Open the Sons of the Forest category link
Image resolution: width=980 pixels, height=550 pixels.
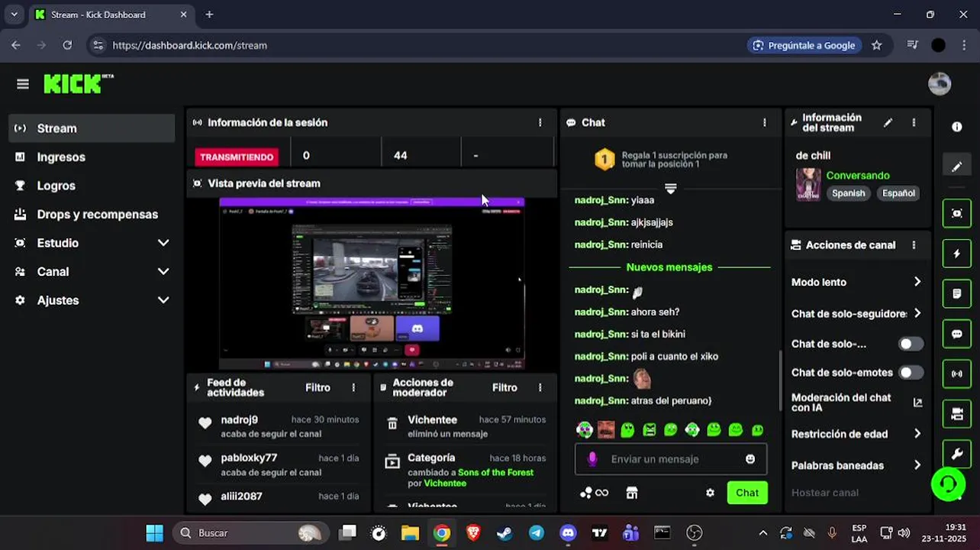[495, 472]
